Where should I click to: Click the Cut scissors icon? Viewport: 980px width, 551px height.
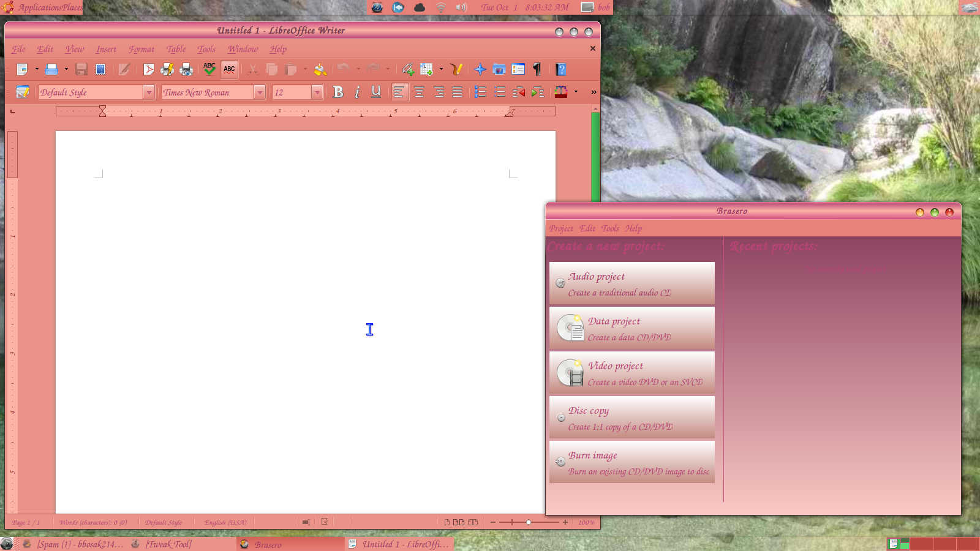pos(252,69)
